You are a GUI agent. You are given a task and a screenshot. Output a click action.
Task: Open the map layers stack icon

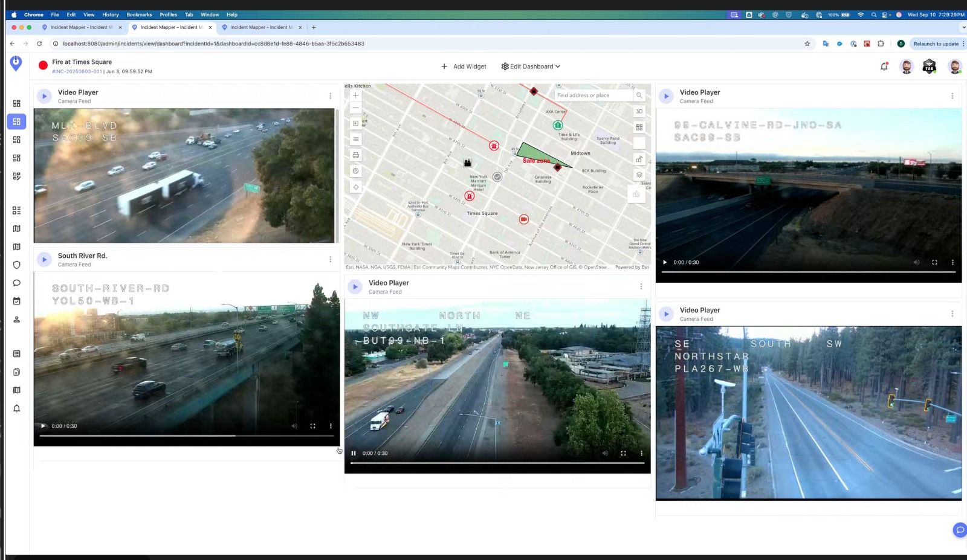click(639, 175)
